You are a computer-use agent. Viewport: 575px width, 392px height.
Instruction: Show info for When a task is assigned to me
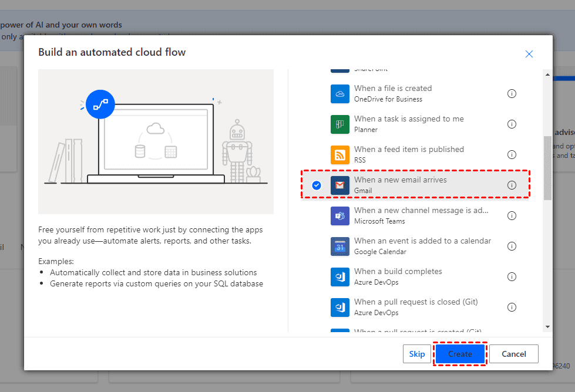coord(512,124)
